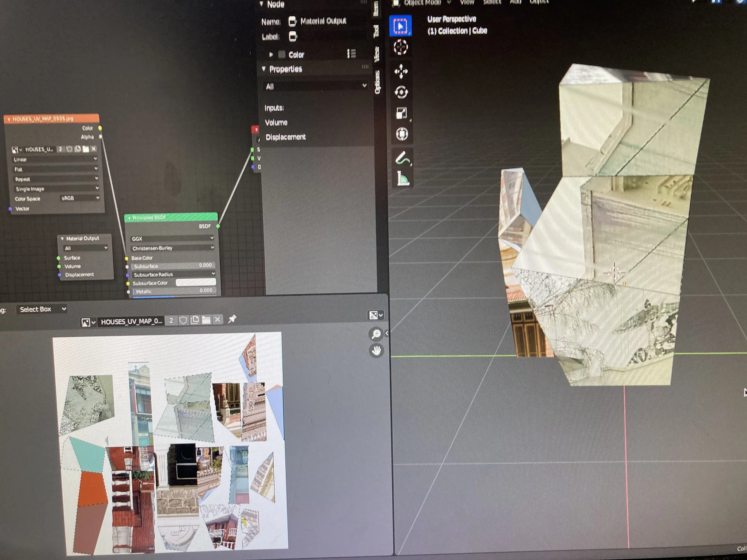This screenshot has height=560, width=747.
Task: Select the Annotate pencil tool
Action: coord(402,158)
